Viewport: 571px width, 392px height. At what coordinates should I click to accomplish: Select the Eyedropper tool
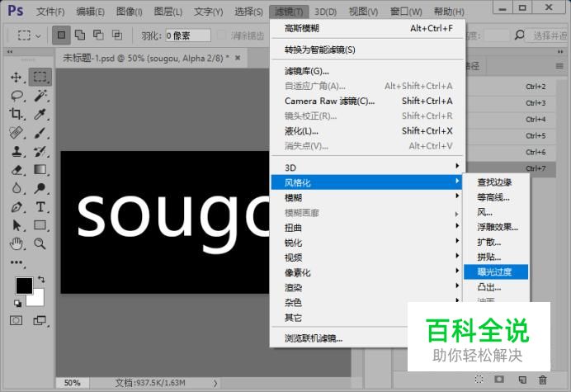40,114
